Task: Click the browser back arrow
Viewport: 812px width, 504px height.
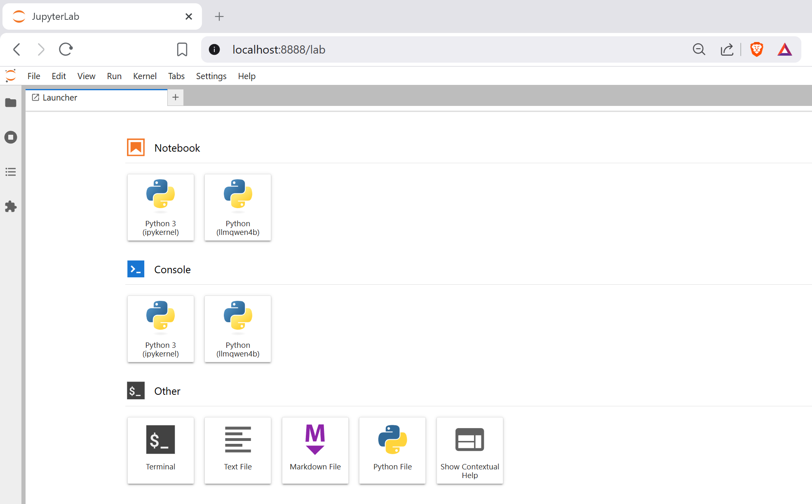Action: 17,49
